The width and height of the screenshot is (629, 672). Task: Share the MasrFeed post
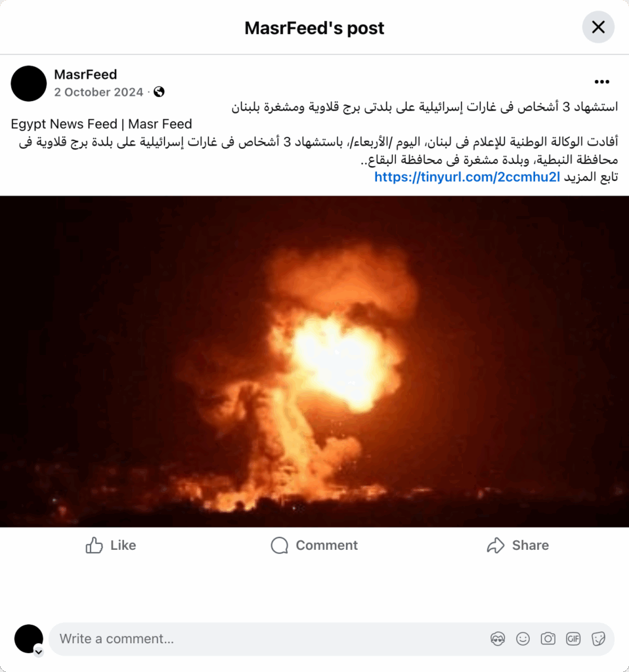[518, 545]
